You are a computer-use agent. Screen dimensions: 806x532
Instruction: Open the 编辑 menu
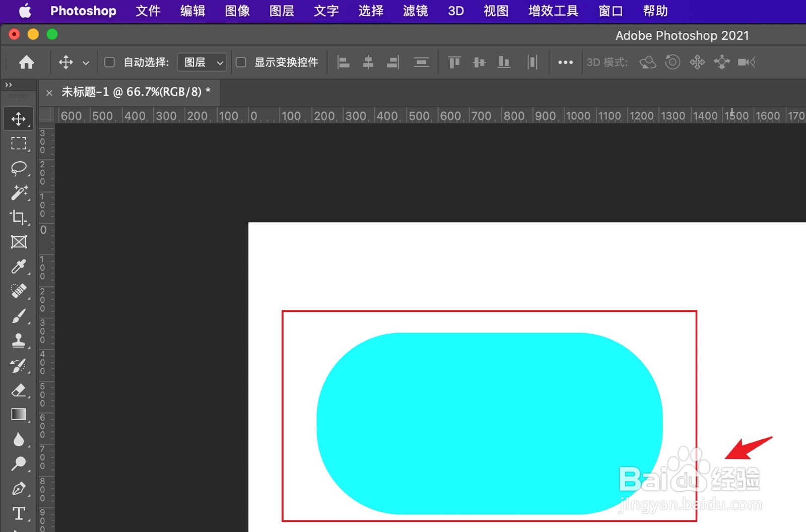point(193,11)
